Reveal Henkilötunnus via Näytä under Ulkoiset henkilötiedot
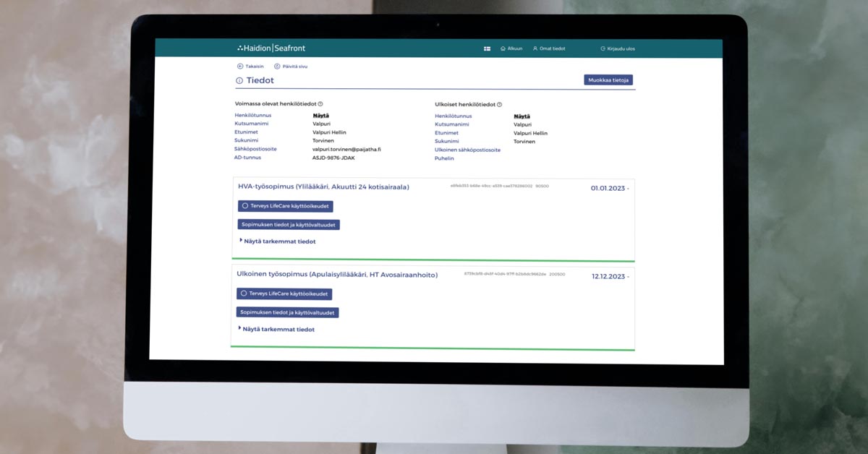Screen dimensions: 868x454 (x=522, y=116)
